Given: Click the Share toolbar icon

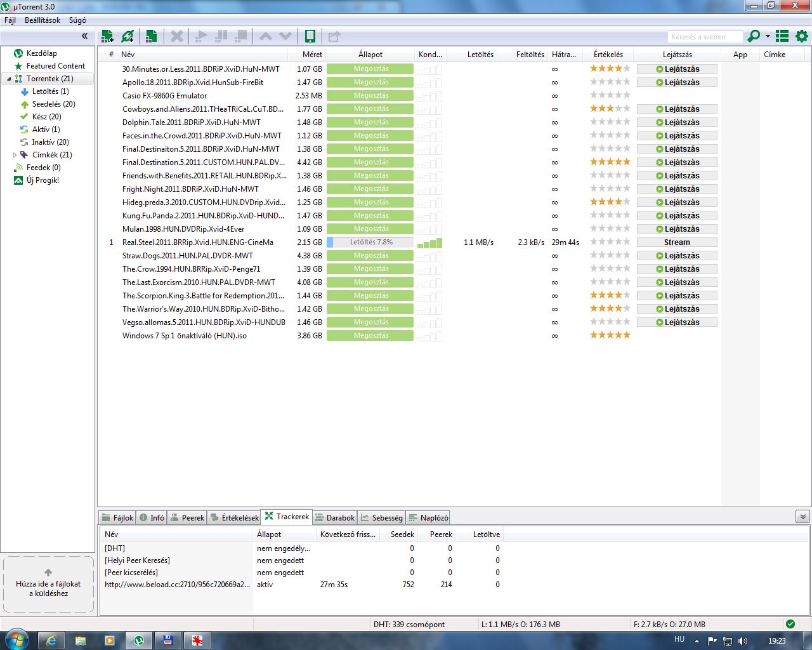Looking at the screenshot, I should tap(334, 36).
